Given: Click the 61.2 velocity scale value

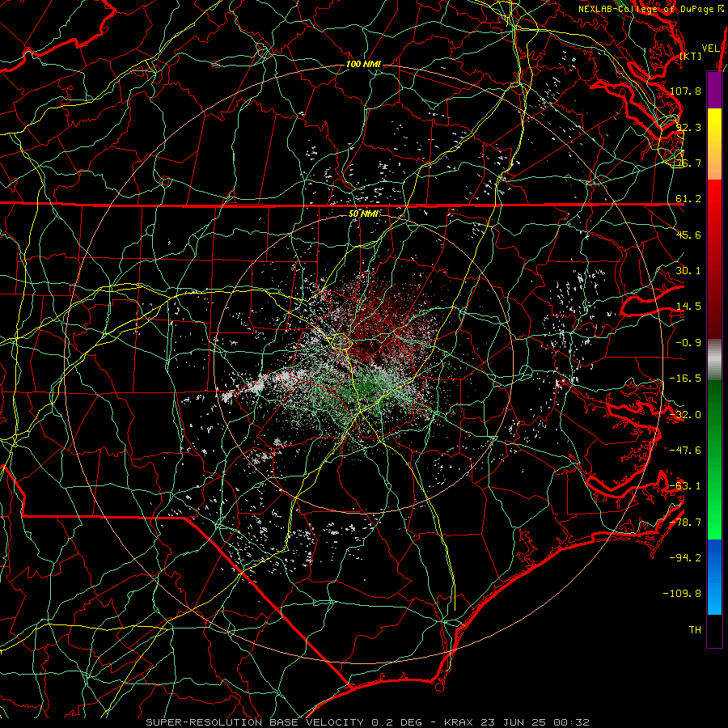Looking at the screenshot, I should pyautogui.click(x=688, y=199).
